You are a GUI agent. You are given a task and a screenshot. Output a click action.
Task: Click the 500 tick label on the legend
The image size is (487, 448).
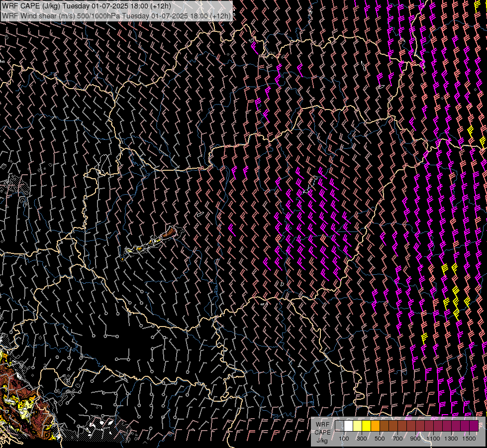pyautogui.click(x=380, y=439)
